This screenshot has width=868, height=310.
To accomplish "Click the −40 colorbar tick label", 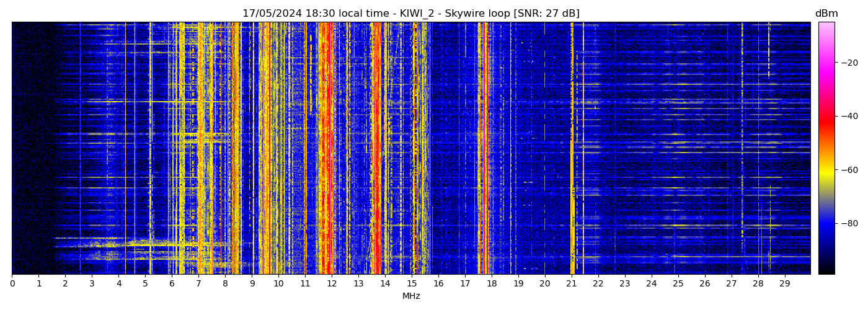I will 849,116.
